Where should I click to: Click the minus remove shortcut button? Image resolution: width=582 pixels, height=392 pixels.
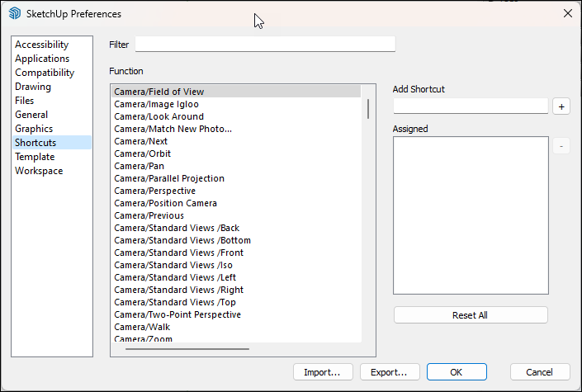561,146
